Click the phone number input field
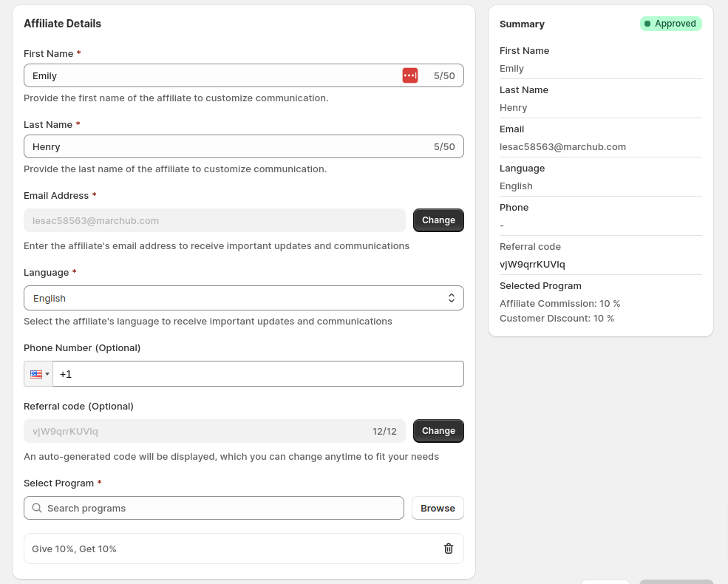Screen dimensions: 728x584 pos(259,373)
